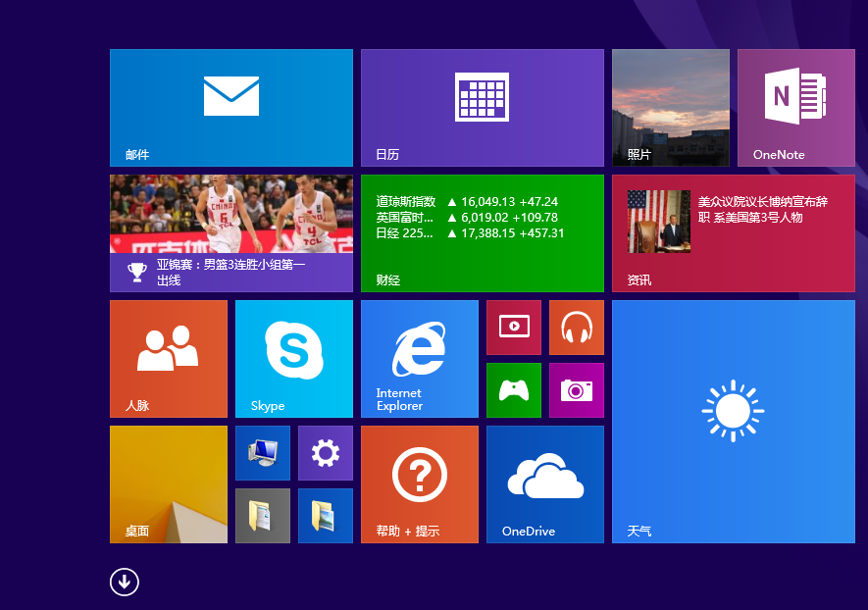Launch Internet Explorer tile
This screenshot has height=610, width=868.
[x=420, y=359]
